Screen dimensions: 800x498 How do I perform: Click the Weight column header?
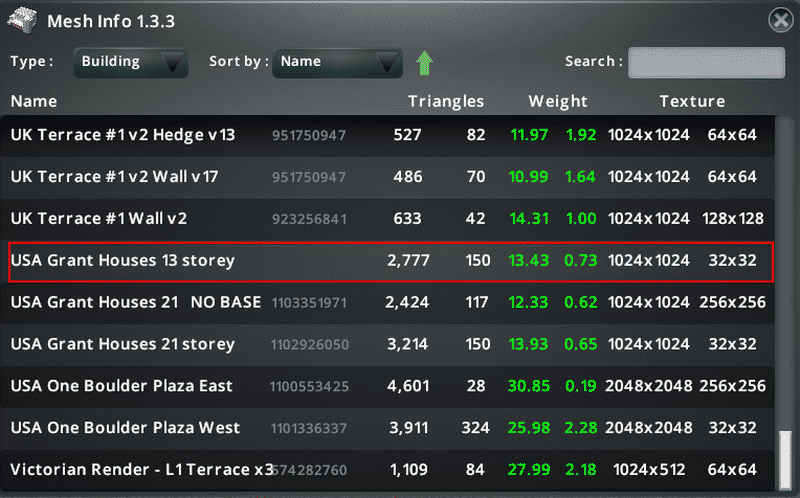click(x=558, y=101)
